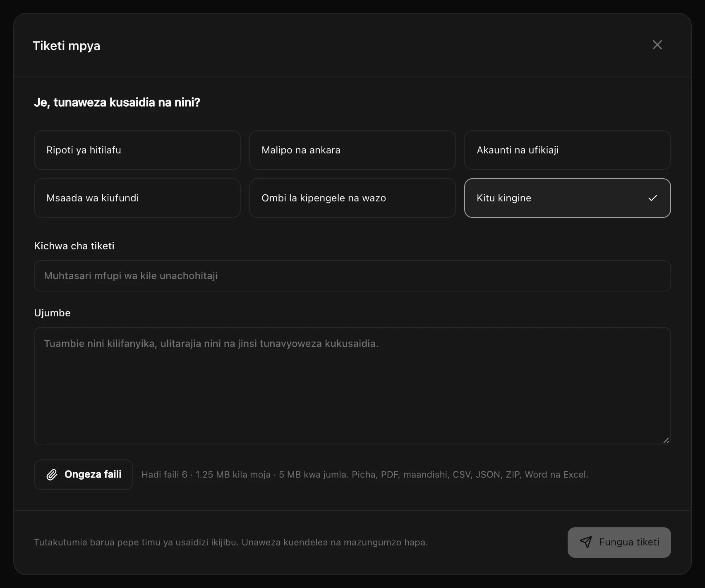Click the paperclip icon for attachments
Screen dimensions: 705x588
52,475
